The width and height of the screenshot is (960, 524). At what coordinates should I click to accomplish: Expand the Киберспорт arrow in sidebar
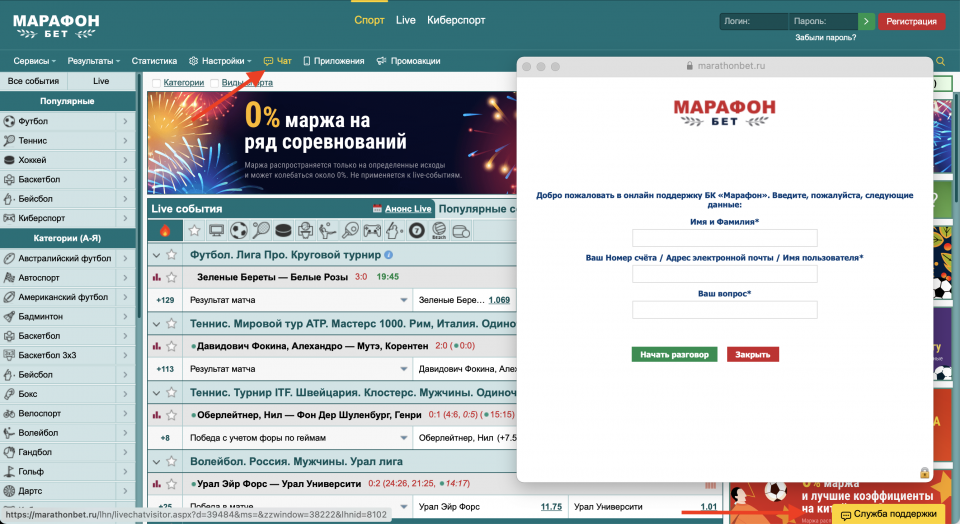pyautogui.click(x=125, y=218)
